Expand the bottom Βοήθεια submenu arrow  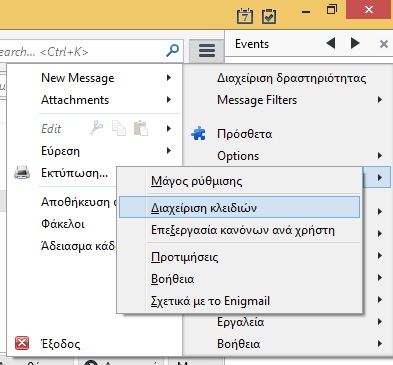click(380, 344)
